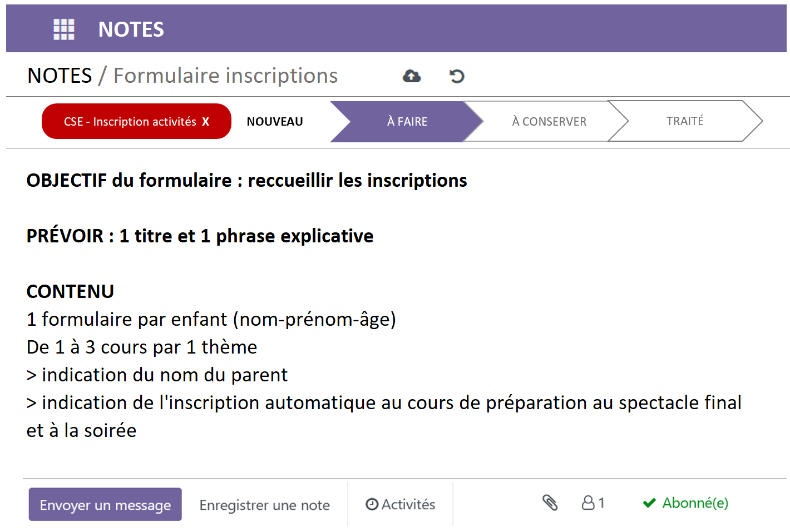The height and width of the screenshot is (532, 790).
Task: Open attachments via paperclip icon
Action: coord(550,503)
